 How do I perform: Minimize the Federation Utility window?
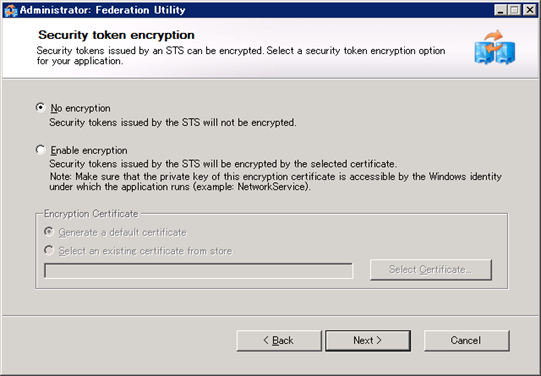pos(500,10)
